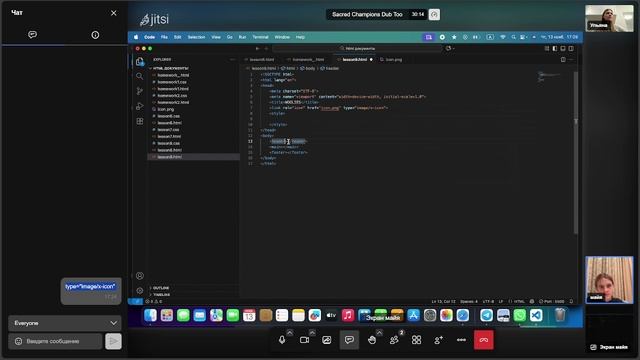640x360 pixels.
Task: Open the Help menu
Action: point(300,37)
